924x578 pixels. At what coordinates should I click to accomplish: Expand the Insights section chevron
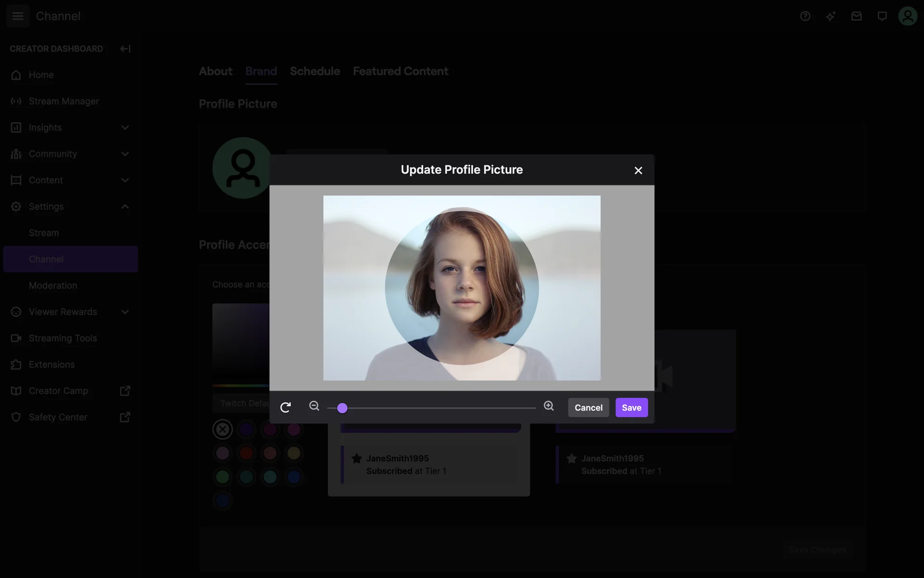[125, 128]
